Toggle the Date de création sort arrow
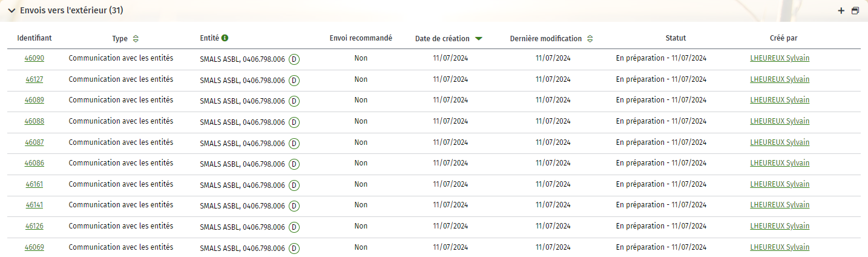 click(479, 39)
